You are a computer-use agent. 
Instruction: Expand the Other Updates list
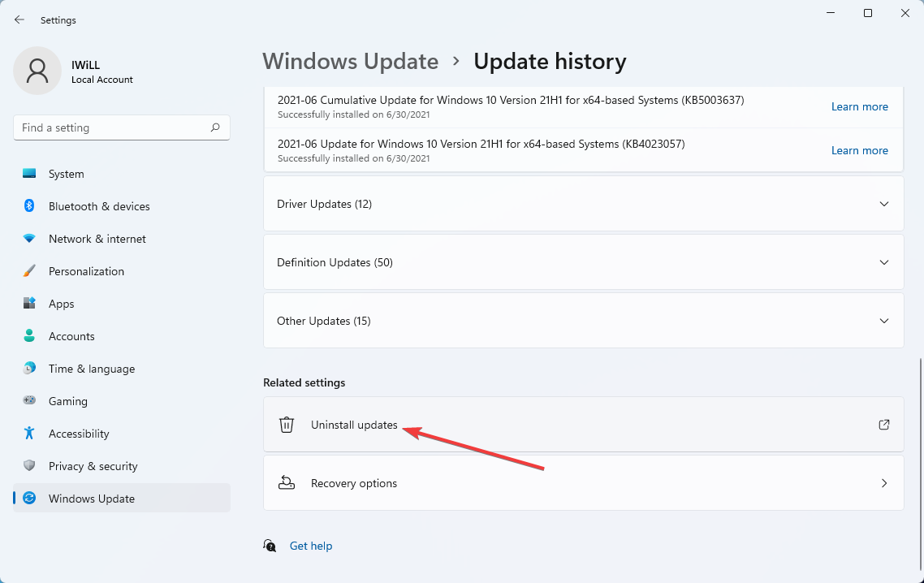coord(884,321)
